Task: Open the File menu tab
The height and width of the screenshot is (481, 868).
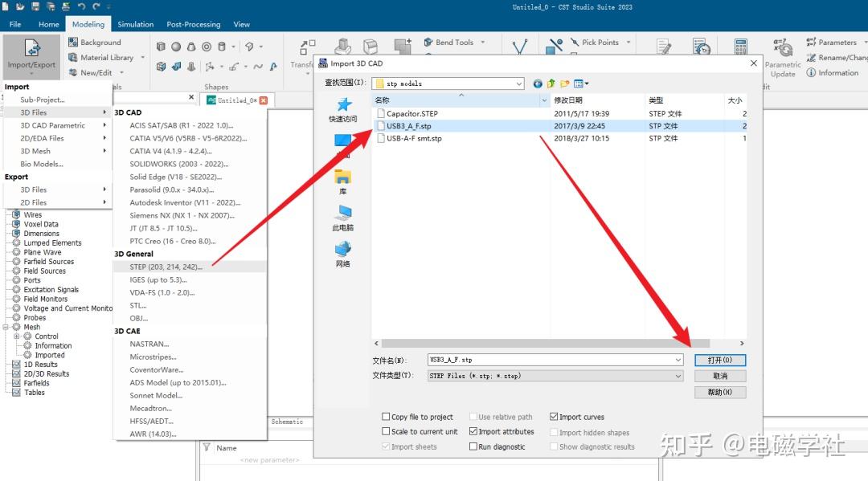Action: pos(15,24)
